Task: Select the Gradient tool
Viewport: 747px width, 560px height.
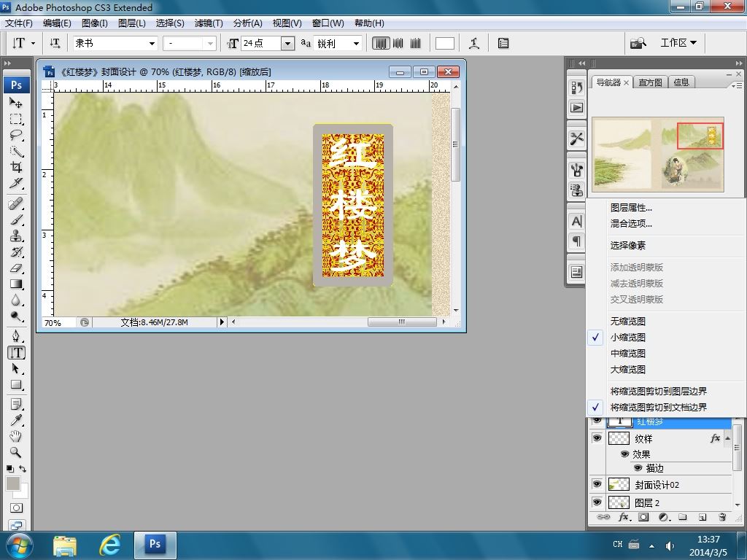Action: [x=16, y=284]
